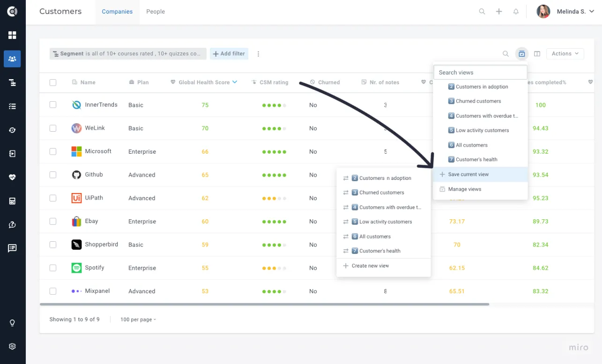The image size is (602, 364).
Task: Open the dashboard grid icon in sidebar
Action: [x=12, y=35]
